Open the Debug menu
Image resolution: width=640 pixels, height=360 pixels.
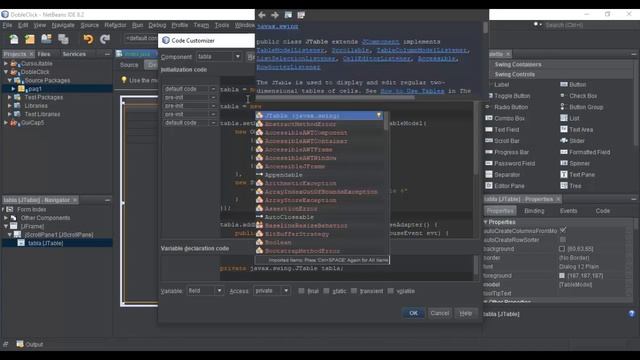click(x=157, y=25)
